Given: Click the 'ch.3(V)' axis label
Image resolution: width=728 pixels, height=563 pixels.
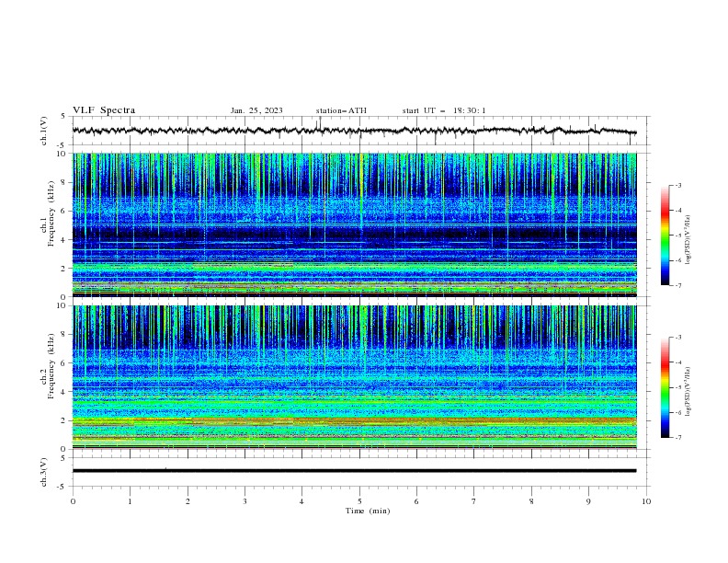Looking at the screenshot, I should coord(44,472).
